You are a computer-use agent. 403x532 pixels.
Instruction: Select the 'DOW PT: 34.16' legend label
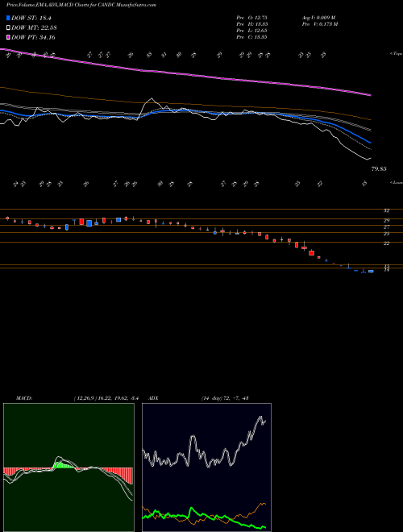[33, 37]
